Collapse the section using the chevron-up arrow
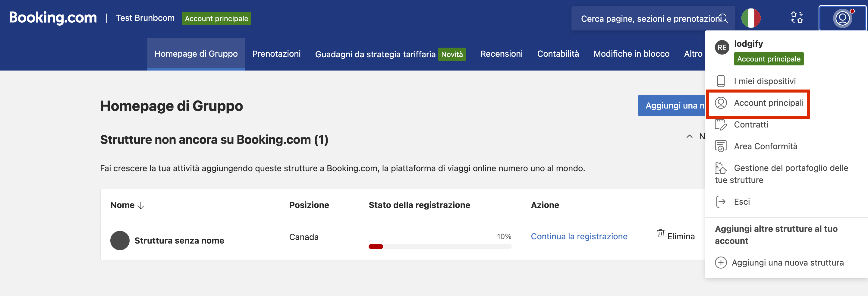Screen dimensions: 868x296 pyautogui.click(x=689, y=137)
